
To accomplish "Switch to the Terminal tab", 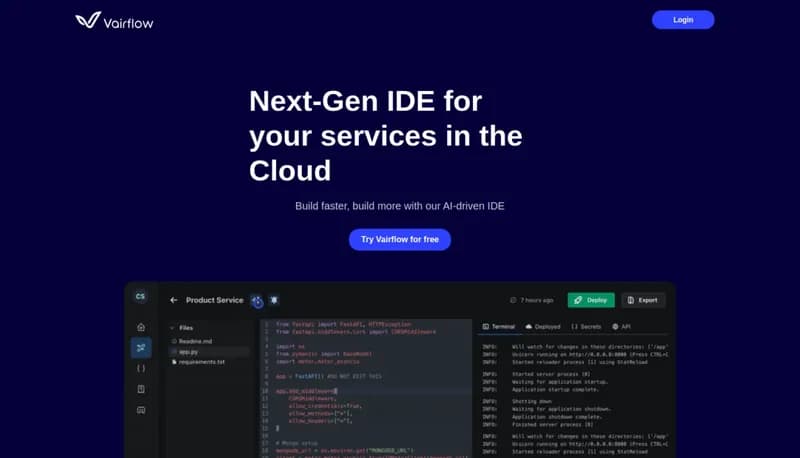I will (x=499, y=326).
